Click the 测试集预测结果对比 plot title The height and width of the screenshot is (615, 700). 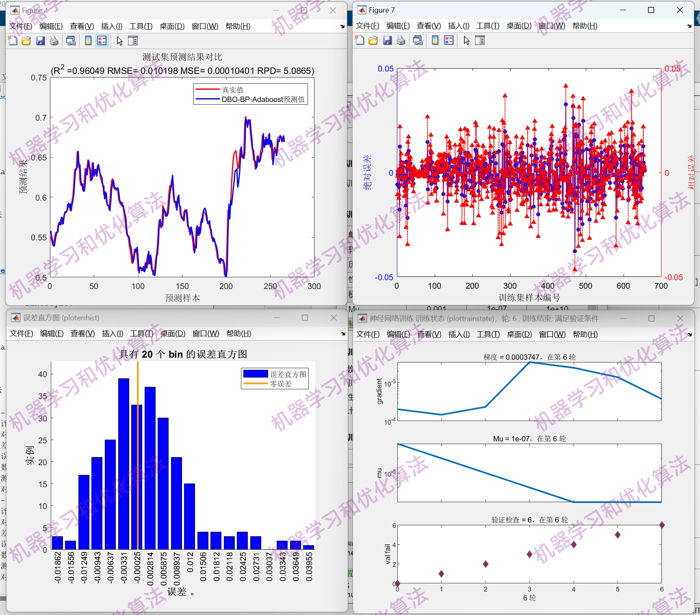pos(182,57)
